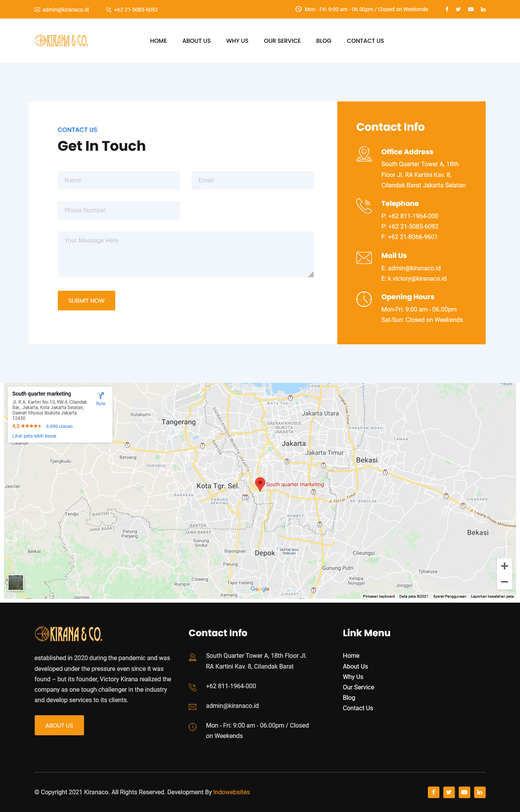Click Lihat peta lebih besar link

(x=34, y=436)
